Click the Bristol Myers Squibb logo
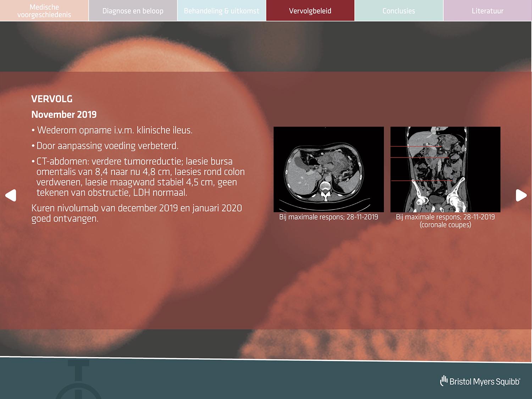 click(480, 381)
